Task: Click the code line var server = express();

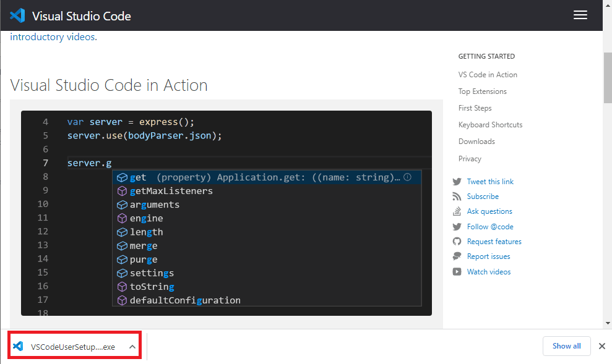Action: click(x=131, y=122)
